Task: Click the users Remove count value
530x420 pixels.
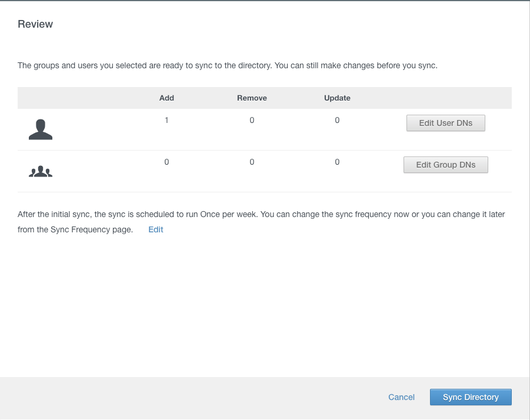Action: [252, 120]
